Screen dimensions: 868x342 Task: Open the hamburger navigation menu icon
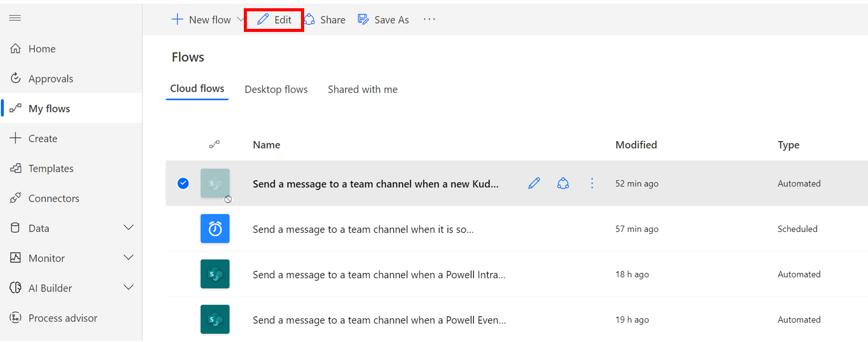pyautogui.click(x=15, y=18)
